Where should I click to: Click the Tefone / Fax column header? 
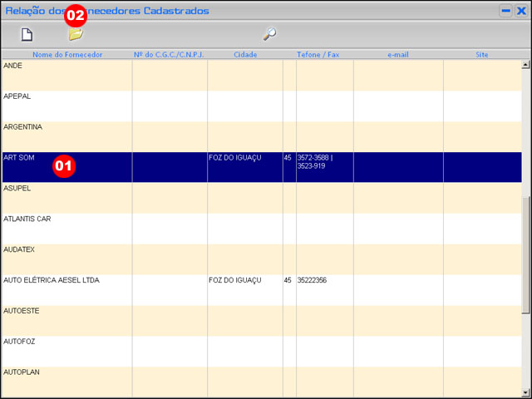coord(318,55)
